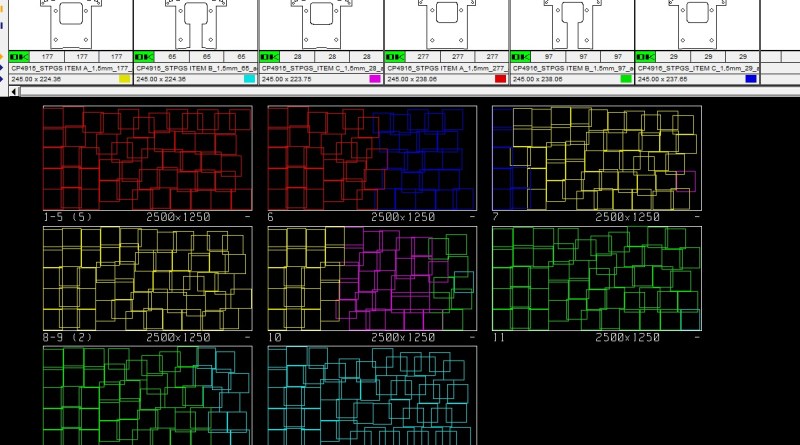Select the part preview above ITEM C_1.5mm_29
This screenshot has height=445, width=800.
(x=697, y=25)
